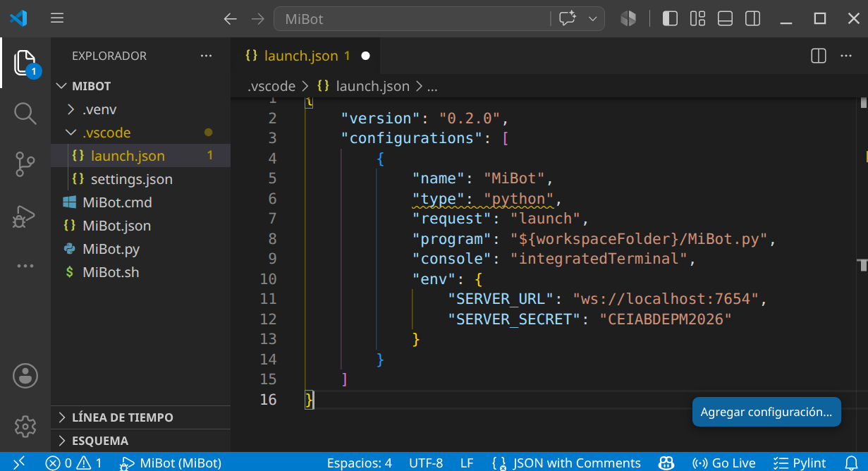This screenshot has width=868, height=471.
Task: Go forward in navigation history
Action: (x=258, y=19)
